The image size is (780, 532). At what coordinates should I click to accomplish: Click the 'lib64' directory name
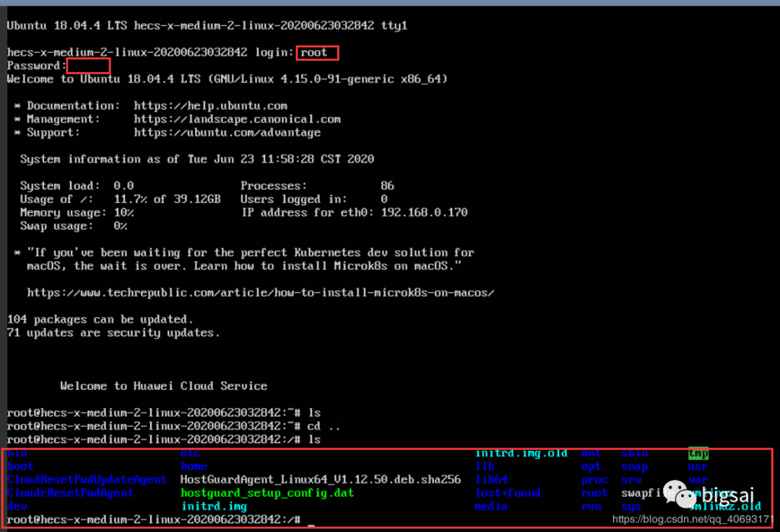(x=491, y=480)
